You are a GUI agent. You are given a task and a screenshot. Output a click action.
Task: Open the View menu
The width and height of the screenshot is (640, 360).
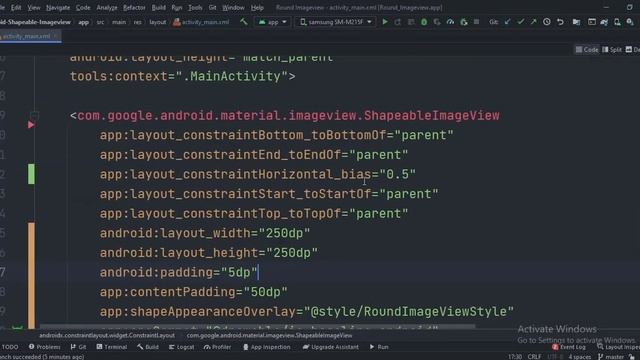[x=34, y=7]
